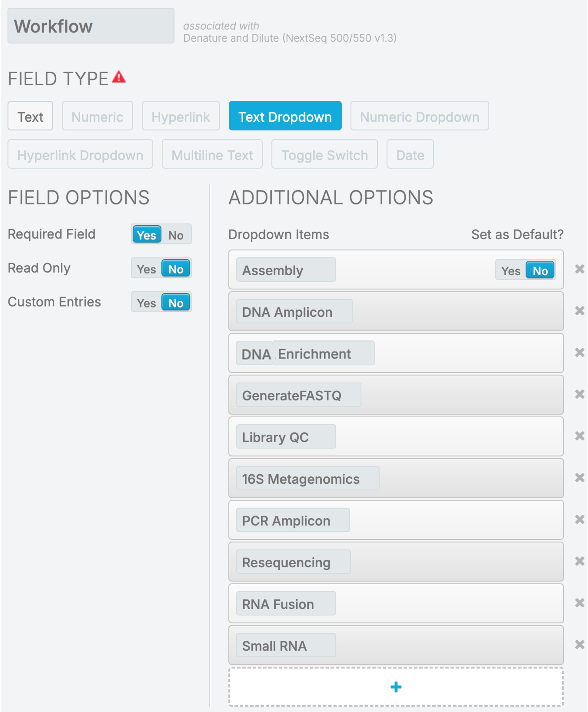588x712 pixels.
Task: Delete the Resequencing dropdown item
Action: point(579,561)
